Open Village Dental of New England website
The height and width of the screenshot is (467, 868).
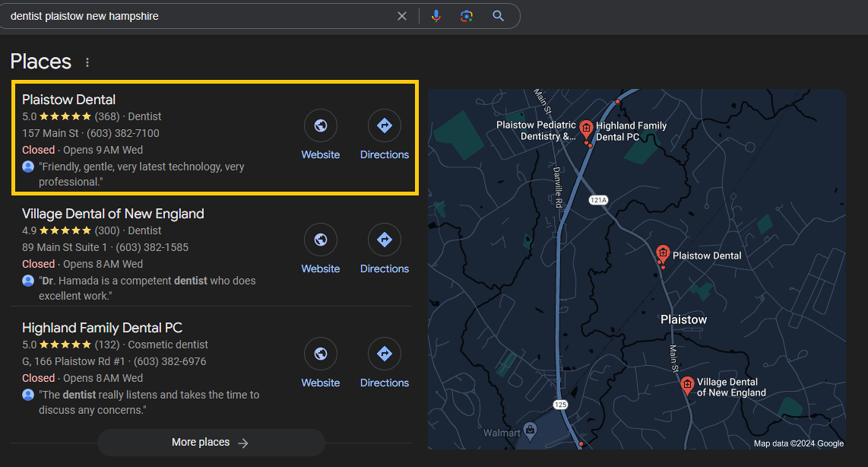[x=321, y=240]
